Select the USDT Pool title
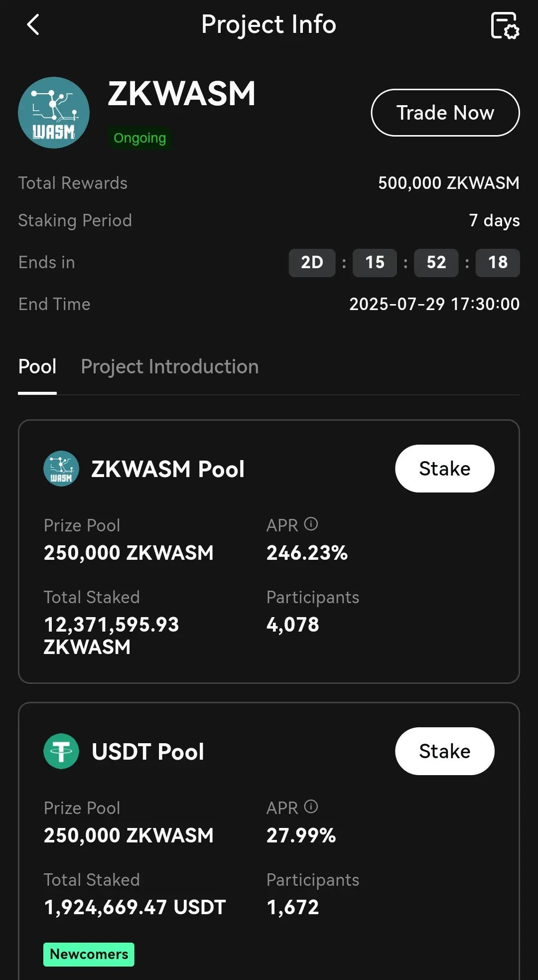Screen dimensions: 538x980 (x=148, y=752)
